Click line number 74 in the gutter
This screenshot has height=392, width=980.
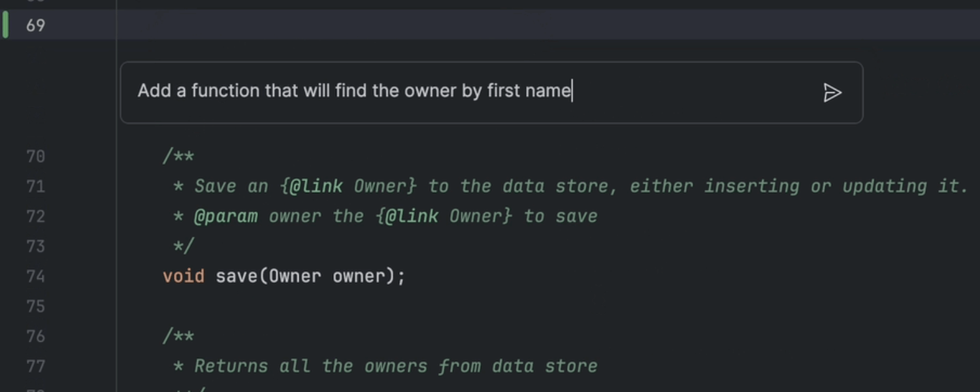pos(35,276)
